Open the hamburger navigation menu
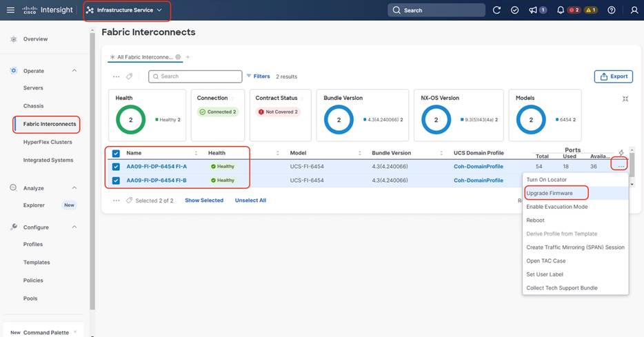The height and width of the screenshot is (337, 644). click(10, 10)
